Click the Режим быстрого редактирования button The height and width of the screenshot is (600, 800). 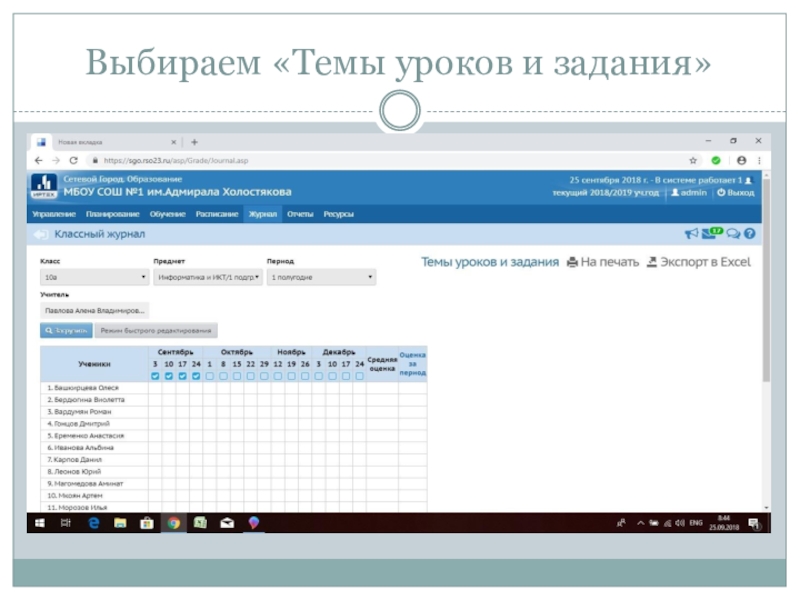coord(157,330)
